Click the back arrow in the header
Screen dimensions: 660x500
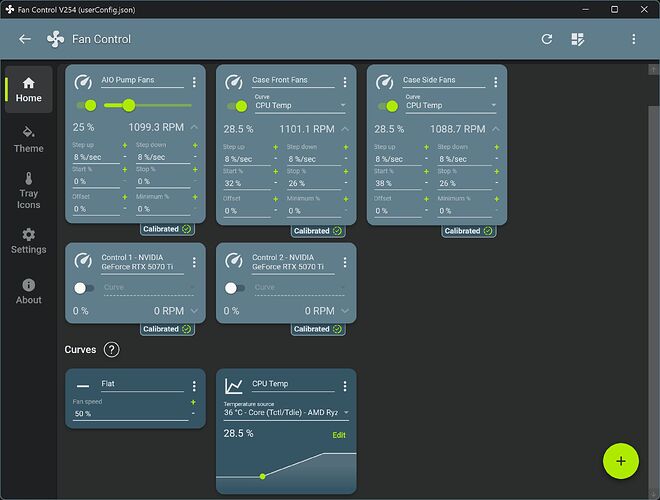pos(25,39)
